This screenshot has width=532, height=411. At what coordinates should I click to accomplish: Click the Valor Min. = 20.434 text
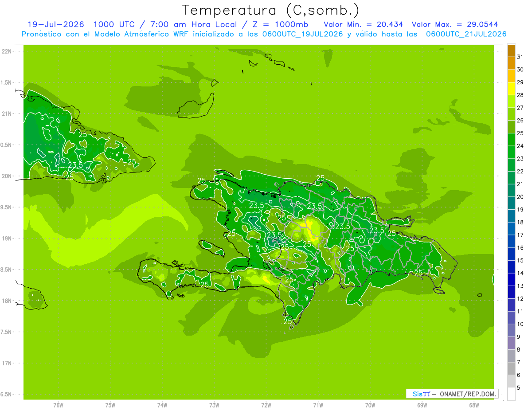click(364, 24)
